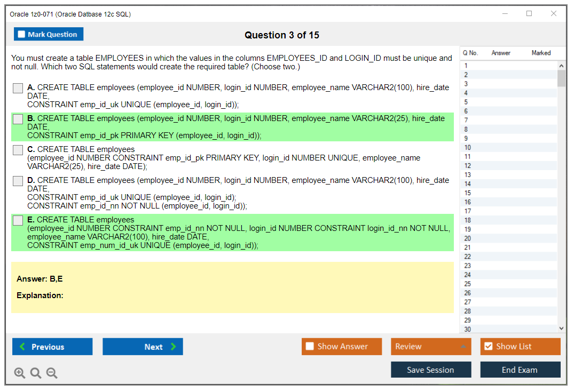Click the zoom out magnifier icon
Screen dimensions: 574x392
(52, 373)
